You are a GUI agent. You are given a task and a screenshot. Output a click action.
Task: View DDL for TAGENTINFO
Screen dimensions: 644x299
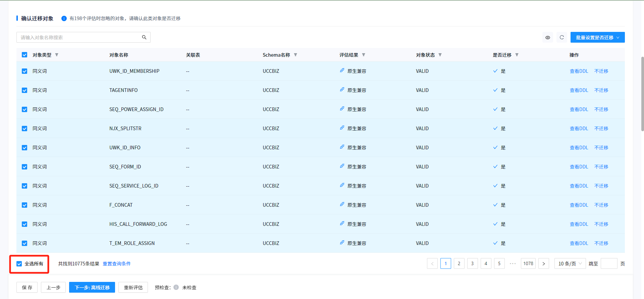click(579, 90)
